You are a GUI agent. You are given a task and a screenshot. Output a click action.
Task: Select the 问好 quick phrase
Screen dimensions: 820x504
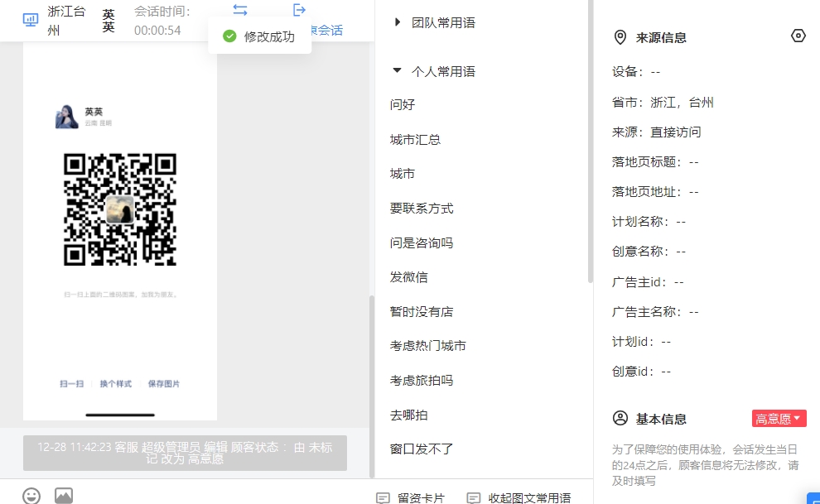pyautogui.click(x=403, y=104)
